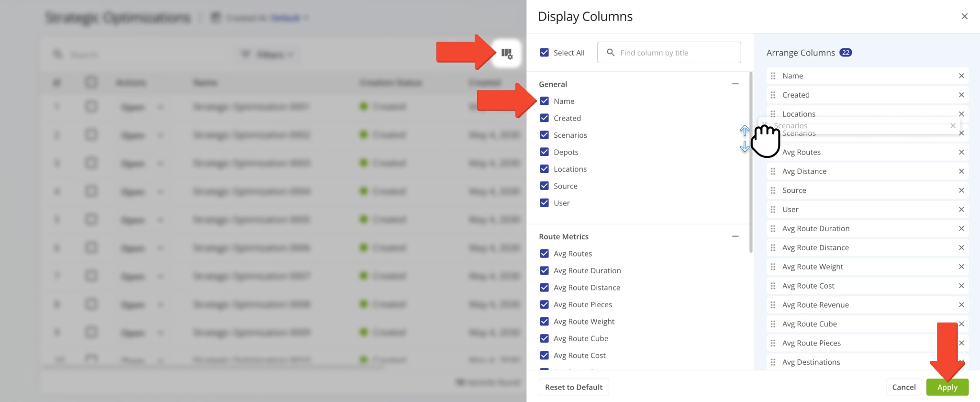Click Reset to Default
This screenshot has width=980, height=402.
(573, 387)
